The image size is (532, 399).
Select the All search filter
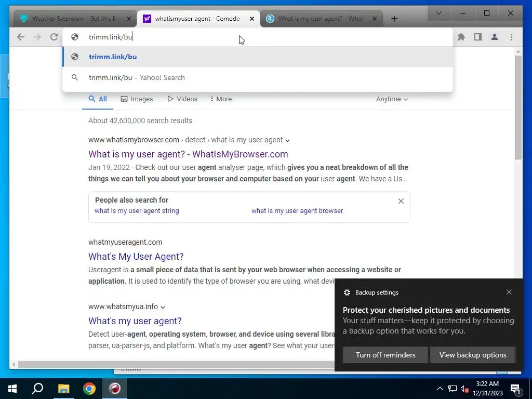[x=98, y=99]
